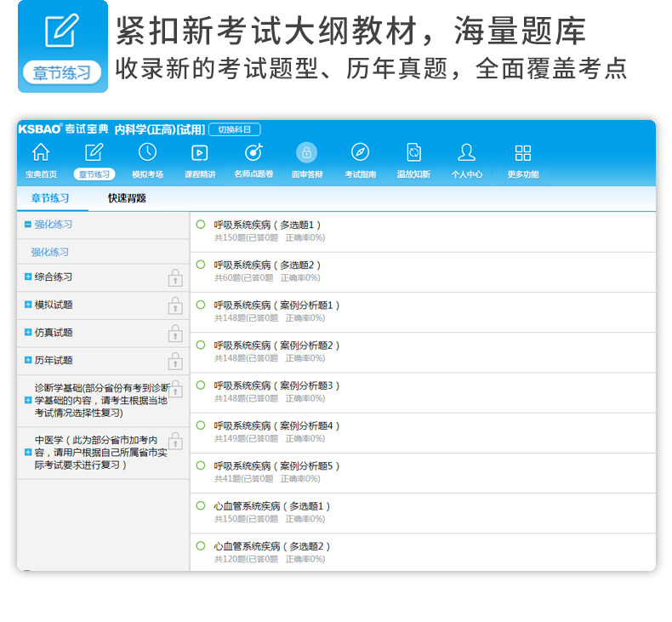This screenshot has width=672, height=622.
Task: Click 共120题 stats under 心血管 多选题2
Action: 270,559
